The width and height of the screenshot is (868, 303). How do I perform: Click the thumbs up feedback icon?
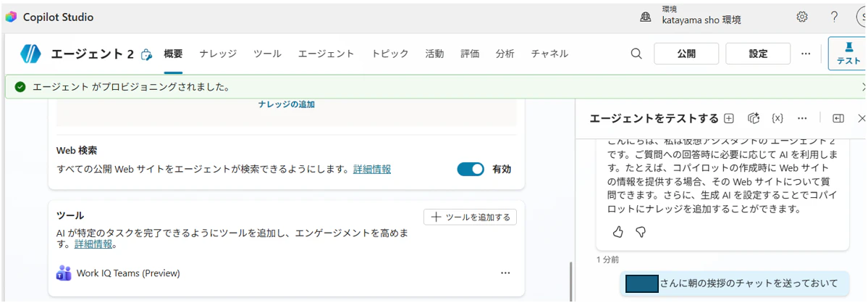tap(618, 232)
